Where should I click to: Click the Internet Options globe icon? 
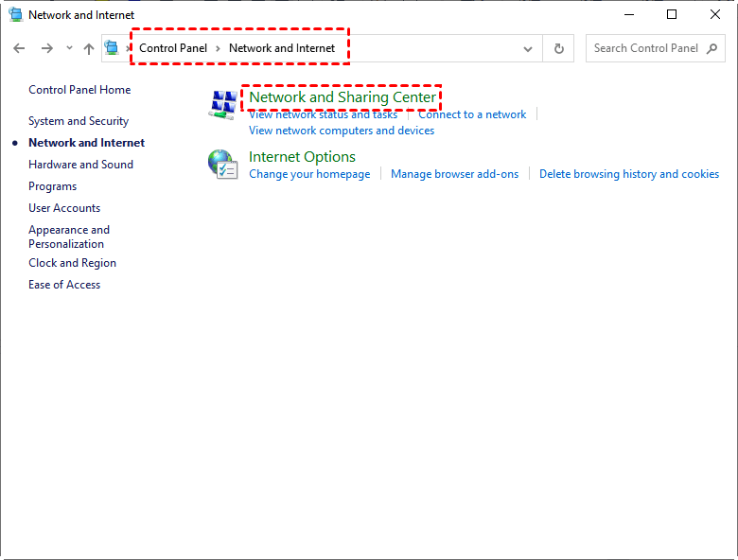222,165
